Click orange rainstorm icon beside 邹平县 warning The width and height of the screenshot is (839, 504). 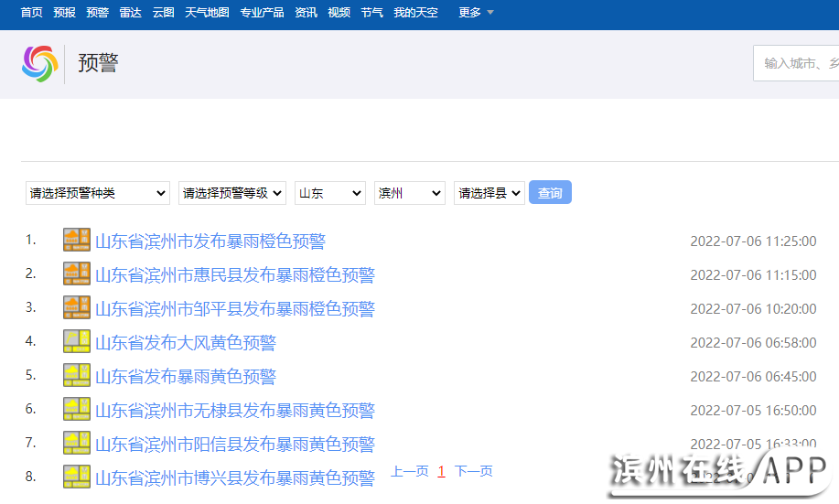pos(77,308)
